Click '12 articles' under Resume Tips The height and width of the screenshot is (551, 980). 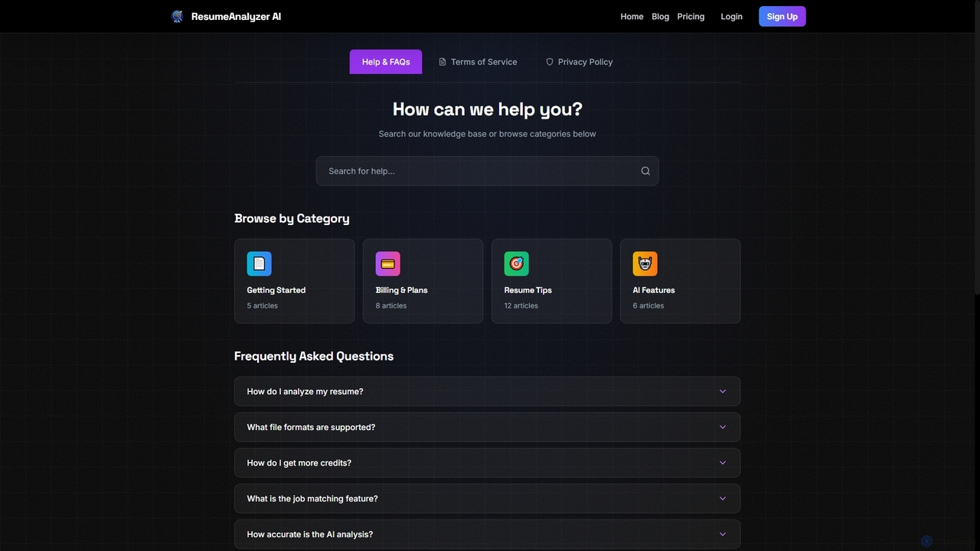[x=521, y=305]
